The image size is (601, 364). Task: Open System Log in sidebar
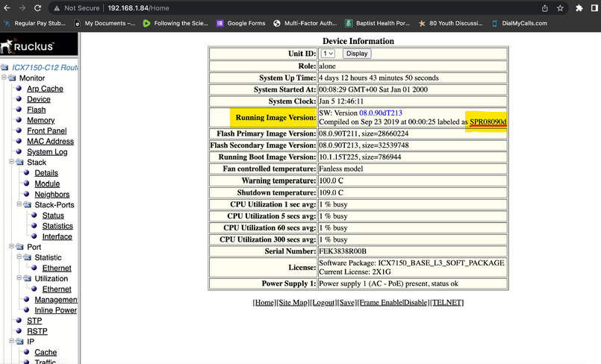click(47, 152)
